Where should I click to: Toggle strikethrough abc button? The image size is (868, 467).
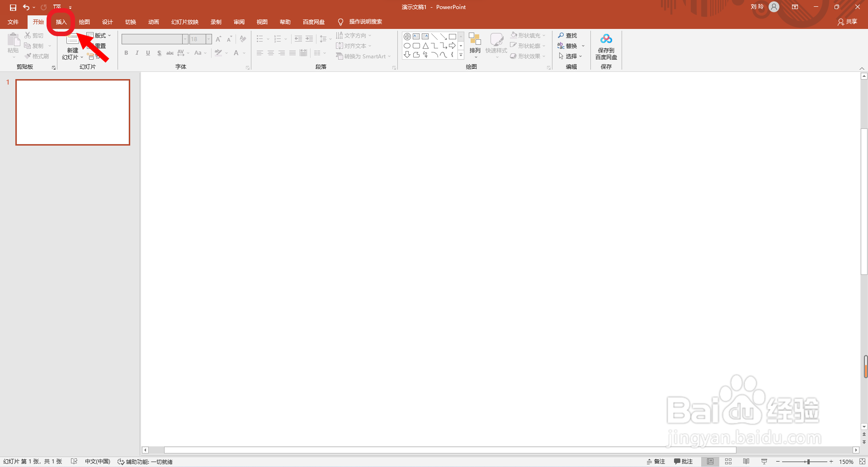[x=170, y=53]
